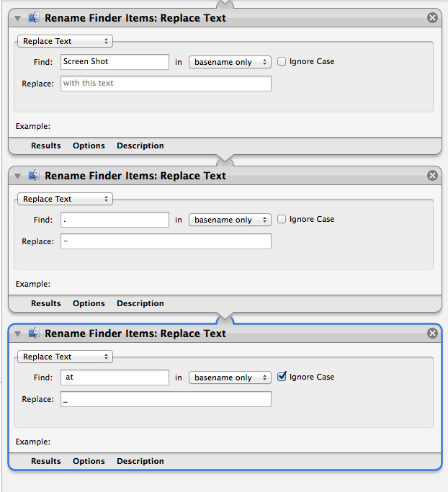Uncheck Ignore Case in the third action
The width and height of the screenshot is (448, 492).
282,376
